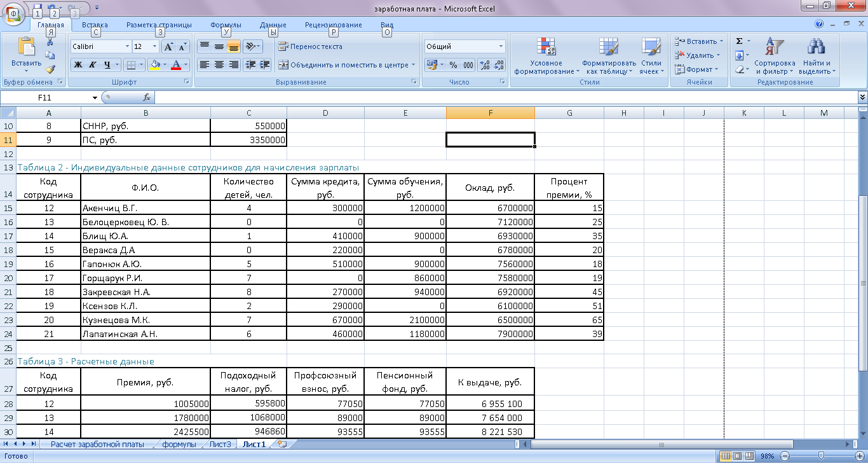Image resolution: width=868 pixels, height=463 pixels.
Task: Toggle Перенос текста wrap text
Action: 310,46
